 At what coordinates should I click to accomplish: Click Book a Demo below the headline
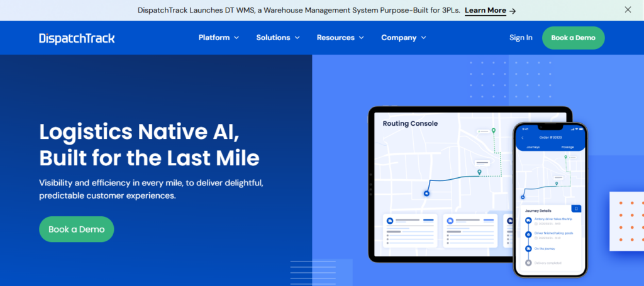click(76, 229)
